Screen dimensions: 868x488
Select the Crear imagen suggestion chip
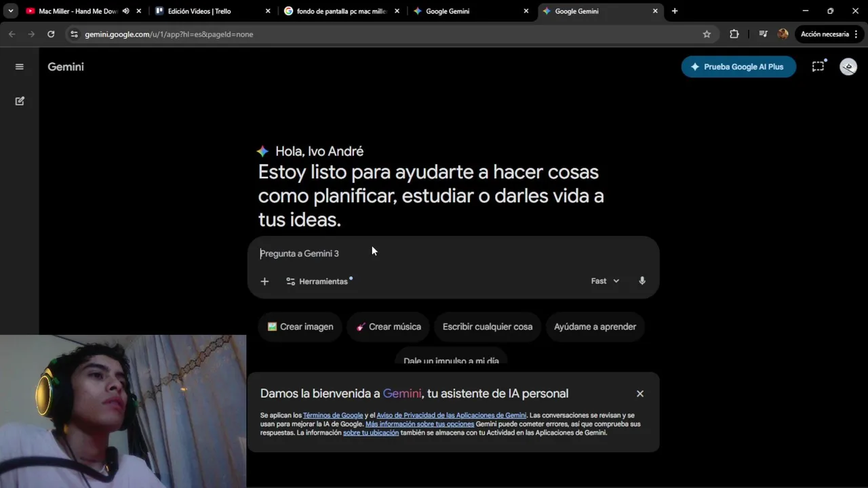(x=300, y=327)
